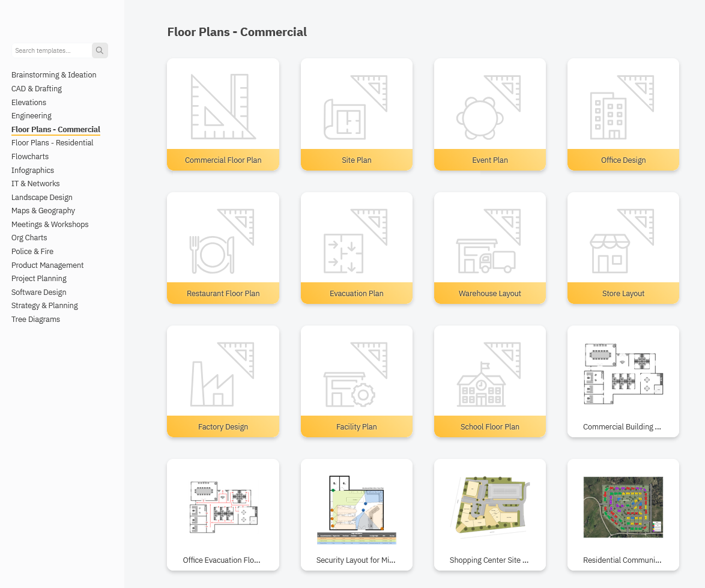Viewport: 705px width, 588px height.
Task: Click the Evacuation Plan arrows icon
Action: coord(343,253)
